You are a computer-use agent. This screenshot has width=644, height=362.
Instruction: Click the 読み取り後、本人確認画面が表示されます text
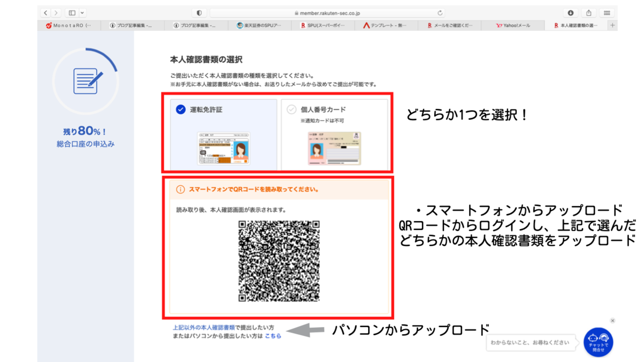[231, 210]
